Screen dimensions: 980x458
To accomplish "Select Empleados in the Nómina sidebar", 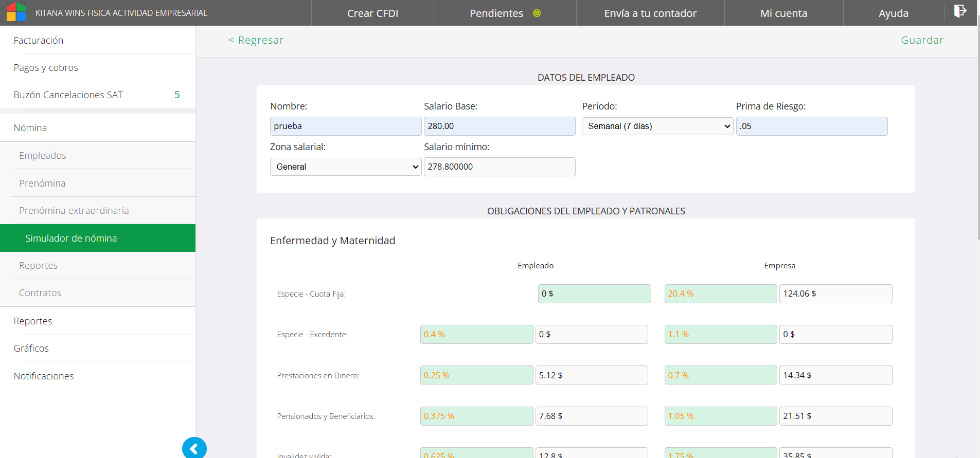I will (x=43, y=156).
